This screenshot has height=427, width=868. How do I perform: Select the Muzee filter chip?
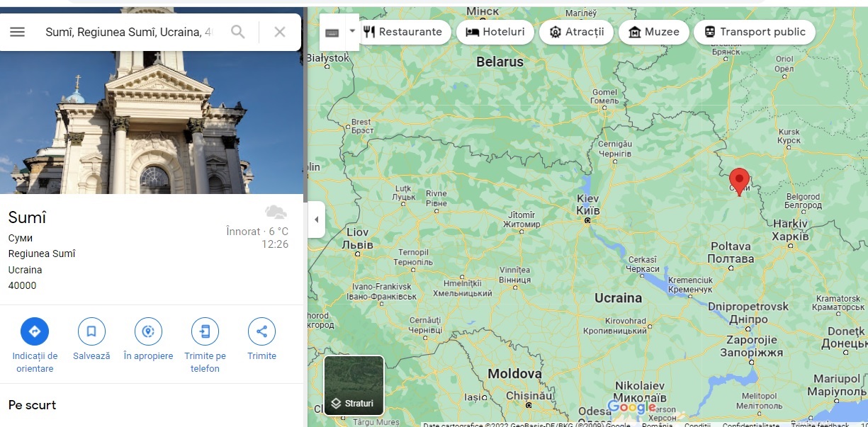[653, 32]
